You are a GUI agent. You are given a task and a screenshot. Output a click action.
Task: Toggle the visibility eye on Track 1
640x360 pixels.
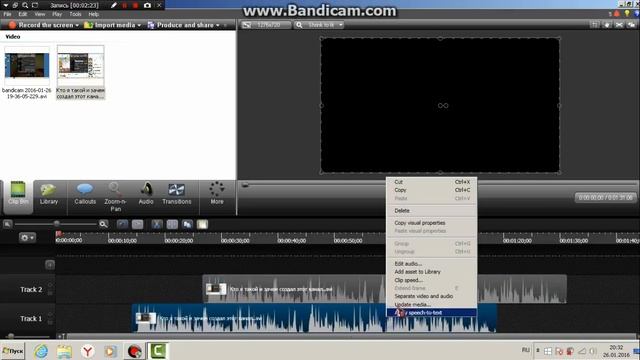50,314
